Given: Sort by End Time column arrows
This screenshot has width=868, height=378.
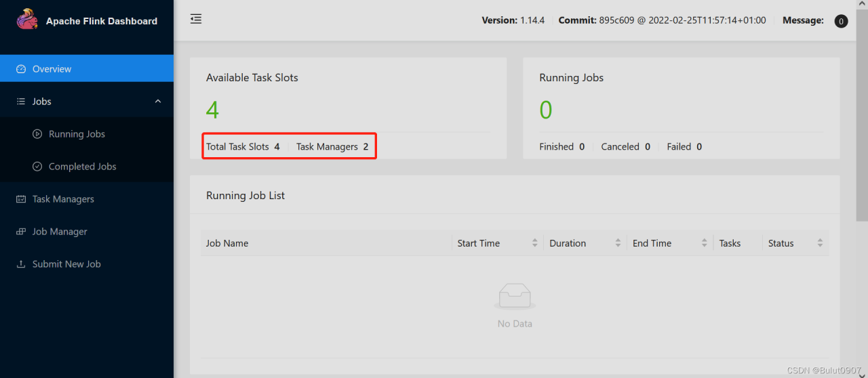Looking at the screenshot, I should click(x=705, y=243).
